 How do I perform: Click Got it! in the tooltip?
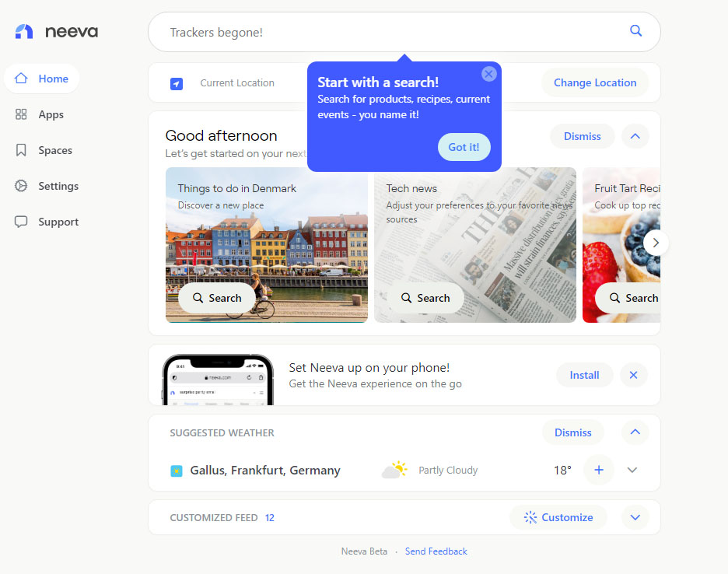coord(464,147)
